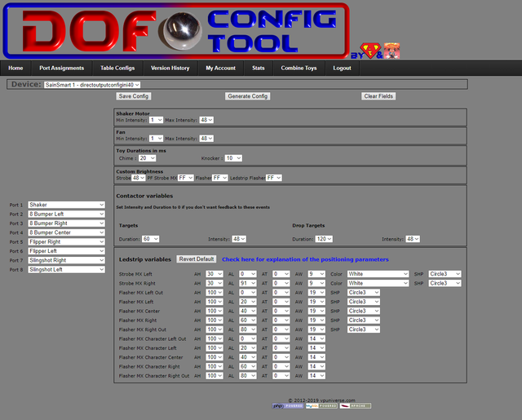522x420 pixels.
Task: Open Port 1 Shaker dropdown
Action: click(x=67, y=205)
